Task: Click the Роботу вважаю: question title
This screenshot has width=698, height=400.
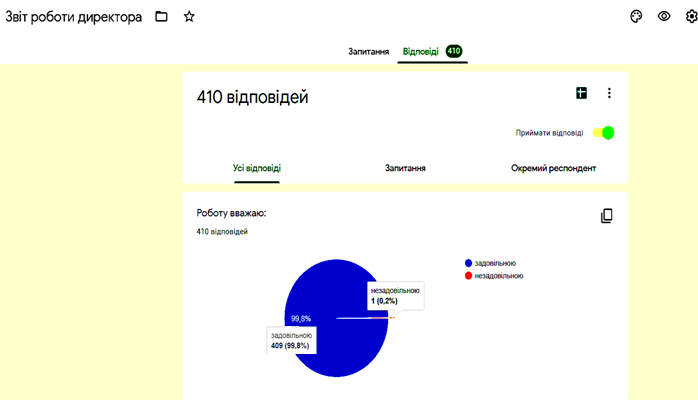Action: pos(231,213)
